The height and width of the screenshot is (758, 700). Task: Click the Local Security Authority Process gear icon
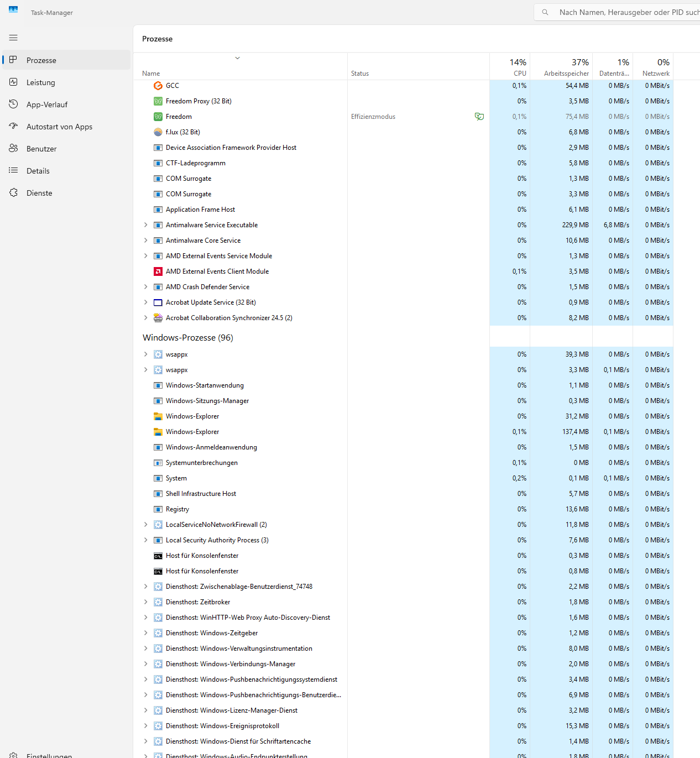158,540
